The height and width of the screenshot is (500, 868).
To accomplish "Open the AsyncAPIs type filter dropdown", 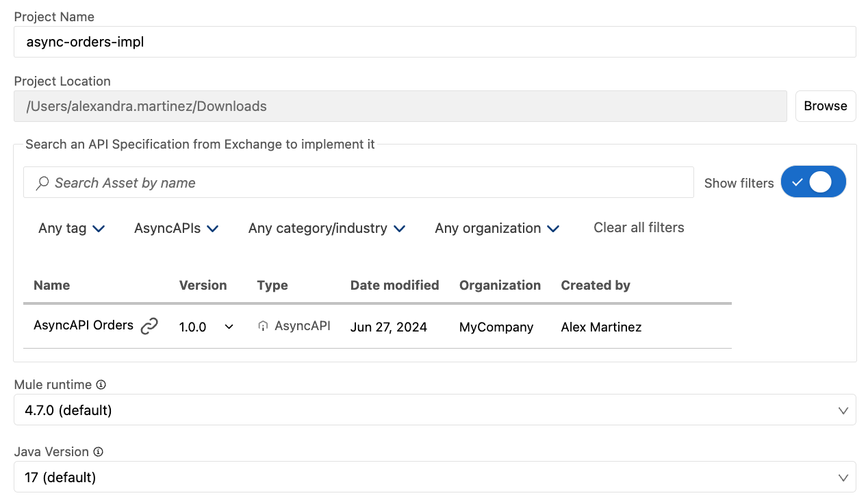I will click(176, 228).
